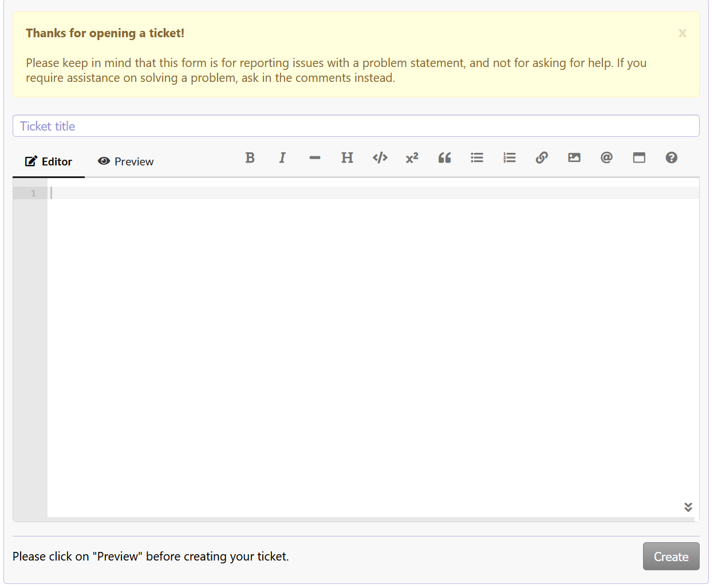714x588 pixels.
Task: Select the Editor tab
Action: [48, 161]
